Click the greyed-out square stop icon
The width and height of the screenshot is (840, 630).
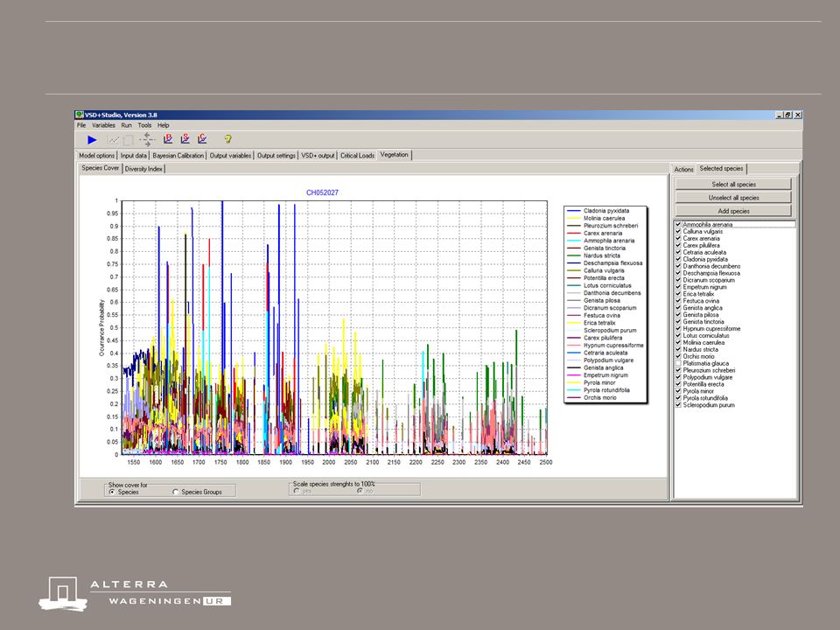[x=129, y=140]
